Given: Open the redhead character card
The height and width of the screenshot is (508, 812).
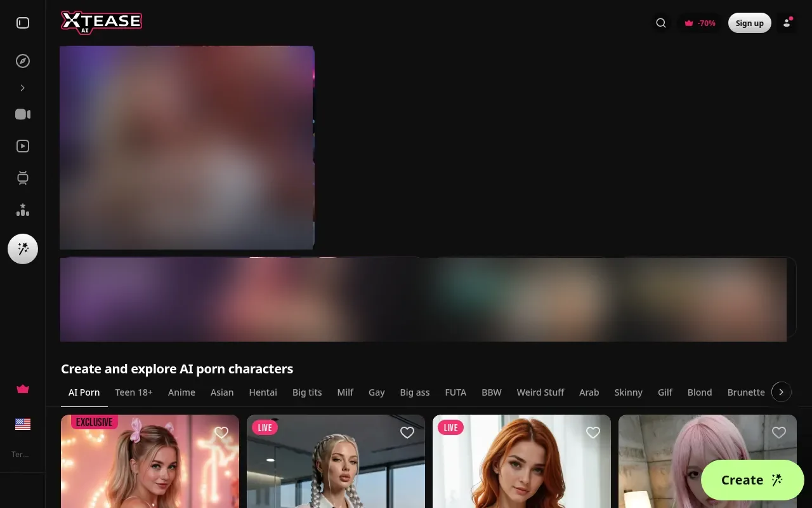Looking at the screenshot, I should pyautogui.click(x=521, y=461).
